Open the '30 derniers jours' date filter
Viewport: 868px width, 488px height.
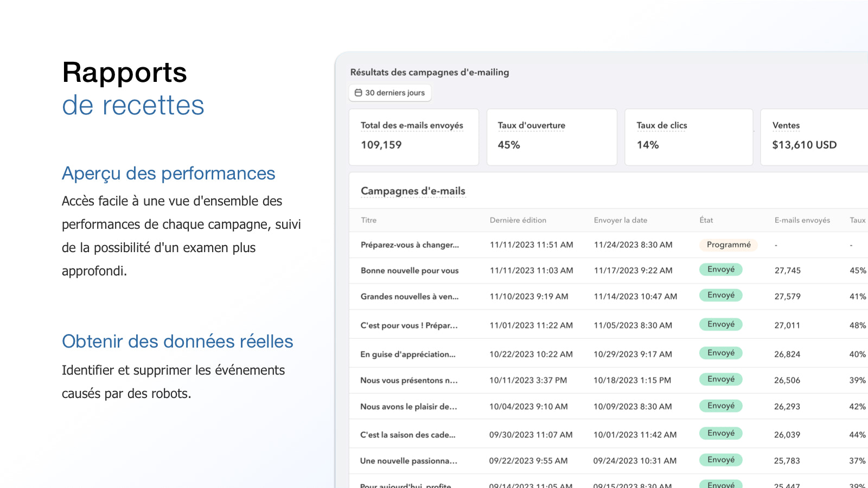click(x=390, y=93)
